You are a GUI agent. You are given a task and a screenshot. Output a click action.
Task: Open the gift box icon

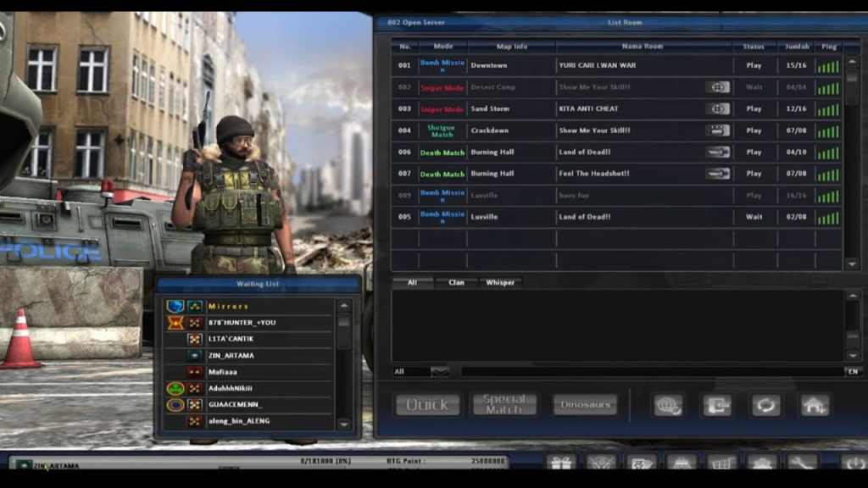click(561, 463)
